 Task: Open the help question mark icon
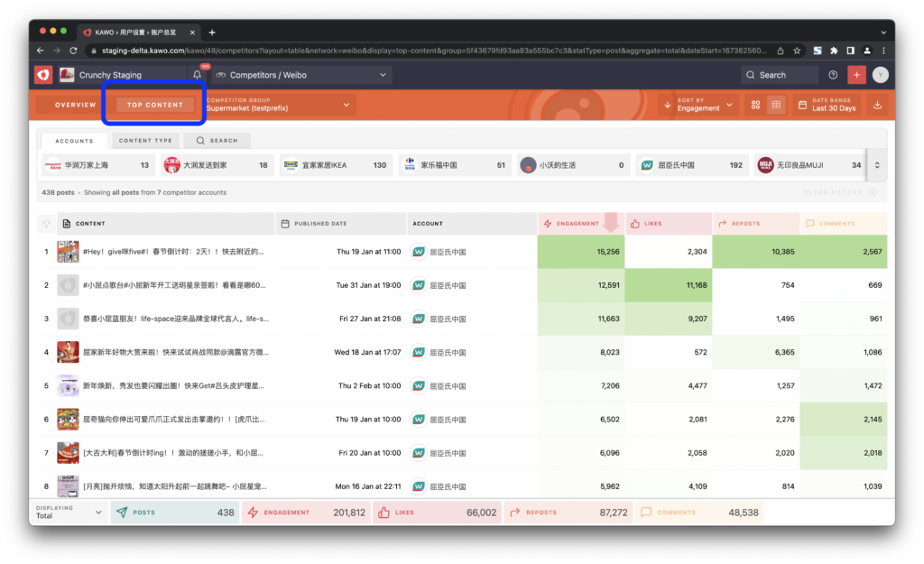point(833,75)
